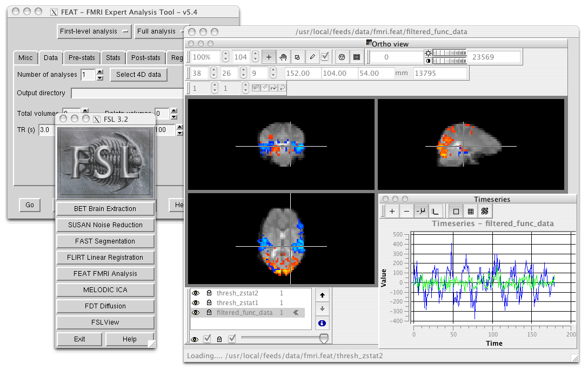Toggle movie mode film-strip icon
This screenshot has width=588, height=369.
point(357,57)
